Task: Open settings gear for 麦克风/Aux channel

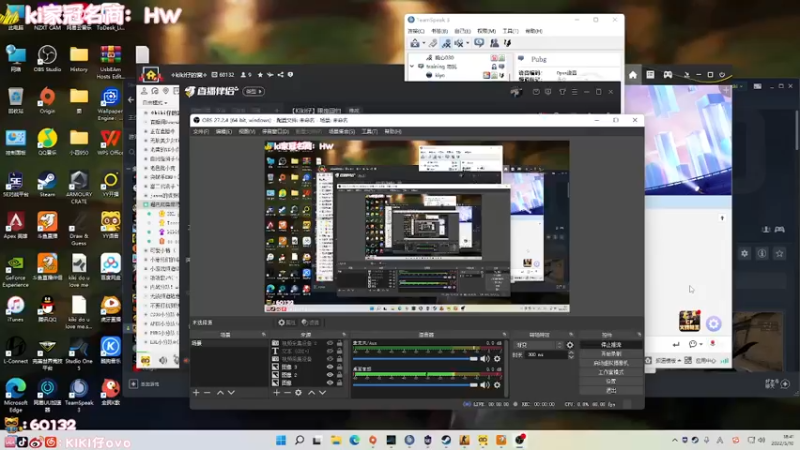Action: tap(497, 359)
